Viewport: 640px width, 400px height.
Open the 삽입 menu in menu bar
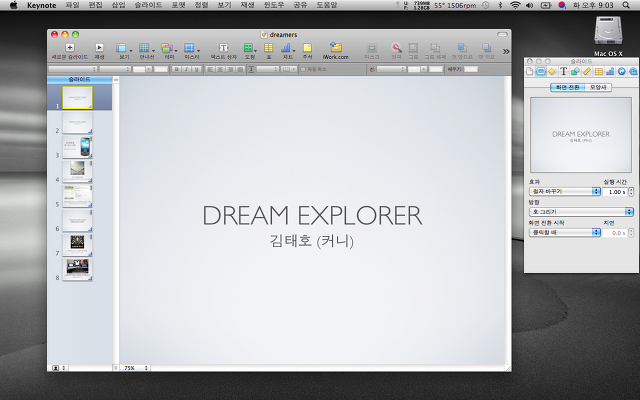click(x=118, y=5)
